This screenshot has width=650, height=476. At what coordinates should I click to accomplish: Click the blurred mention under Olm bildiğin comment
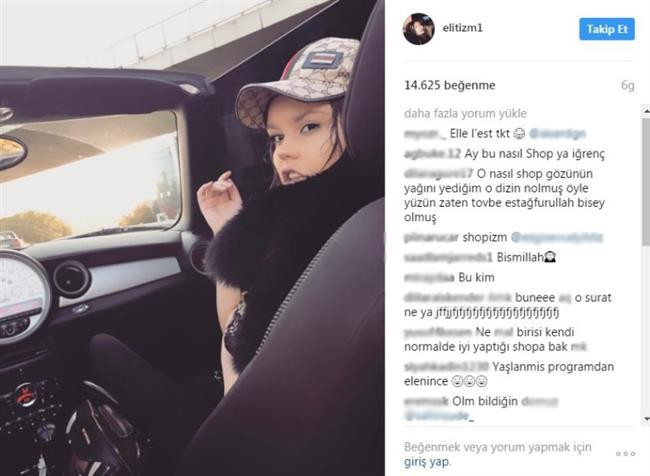click(x=439, y=416)
